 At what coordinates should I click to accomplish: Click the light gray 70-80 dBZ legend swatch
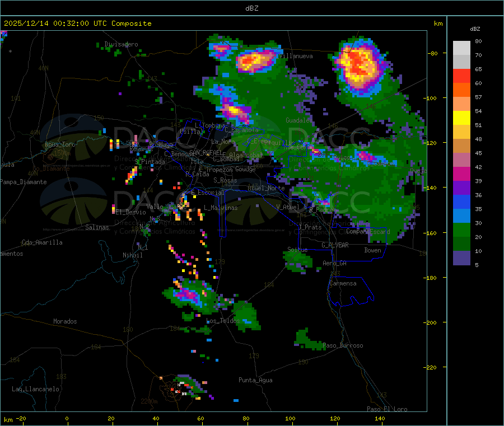tap(461, 48)
